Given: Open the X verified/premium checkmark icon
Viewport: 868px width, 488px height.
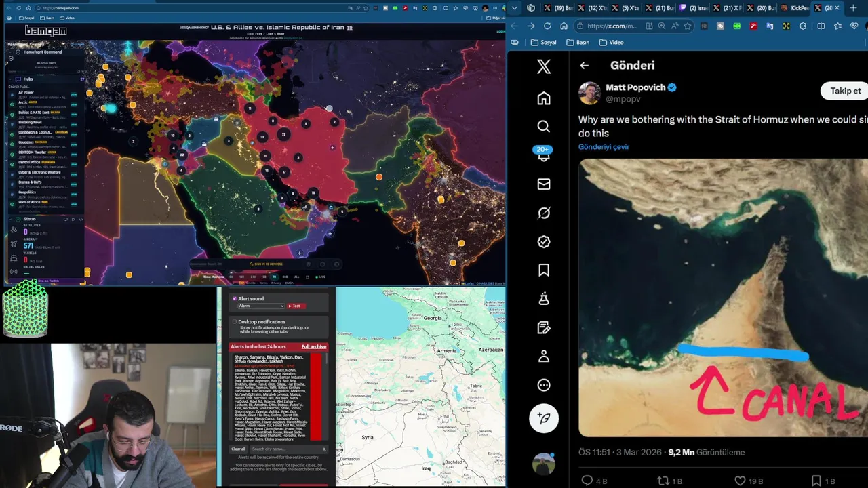Looking at the screenshot, I should [543, 241].
